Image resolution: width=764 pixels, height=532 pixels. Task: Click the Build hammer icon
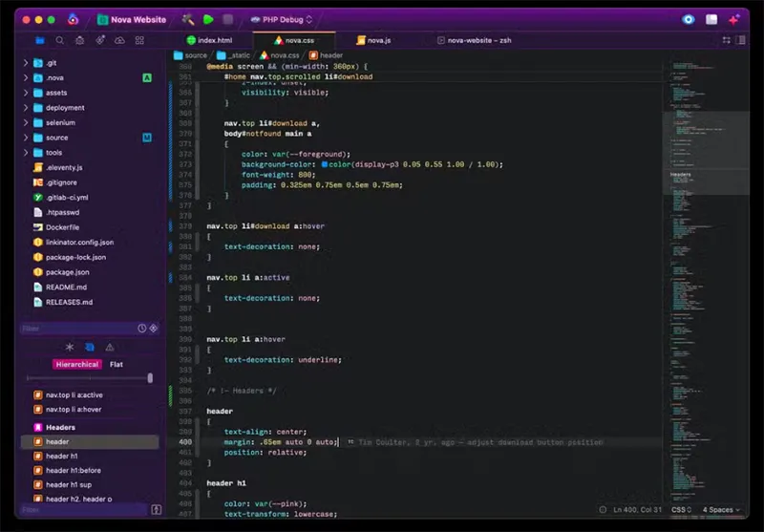click(188, 19)
